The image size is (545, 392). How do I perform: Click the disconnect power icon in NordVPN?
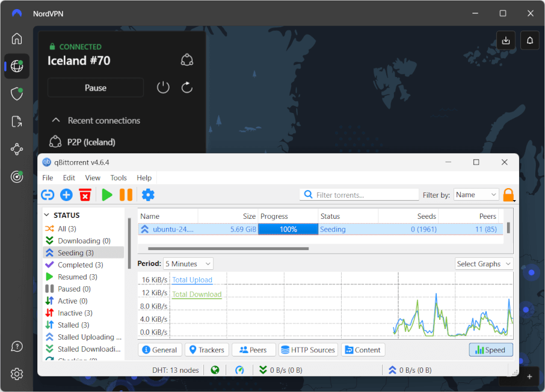pyautogui.click(x=163, y=87)
